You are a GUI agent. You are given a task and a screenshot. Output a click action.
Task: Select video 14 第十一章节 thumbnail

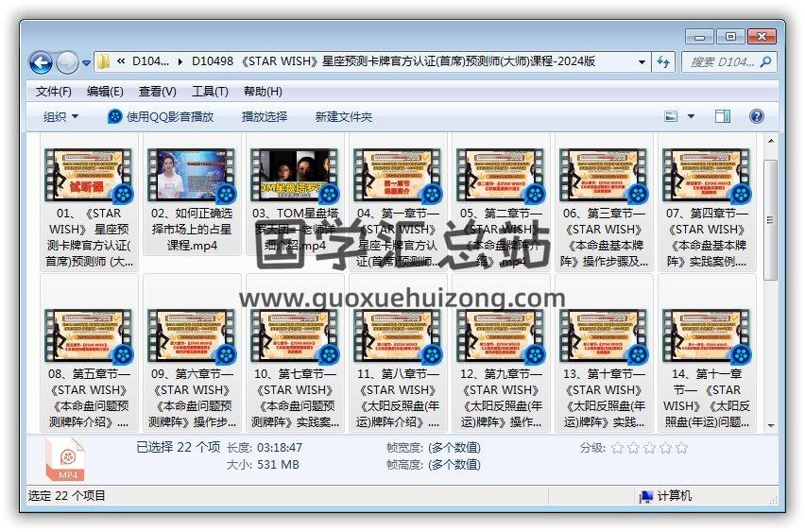click(707, 335)
